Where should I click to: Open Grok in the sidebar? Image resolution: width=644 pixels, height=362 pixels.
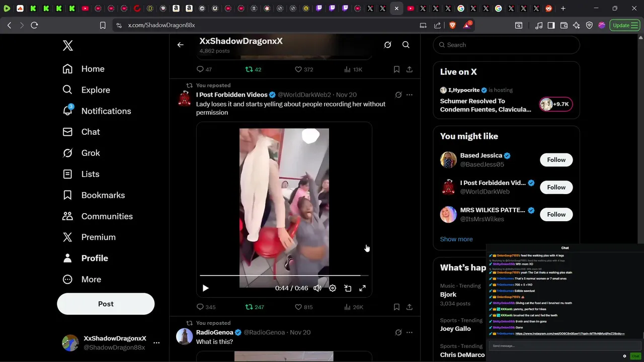coord(81,153)
